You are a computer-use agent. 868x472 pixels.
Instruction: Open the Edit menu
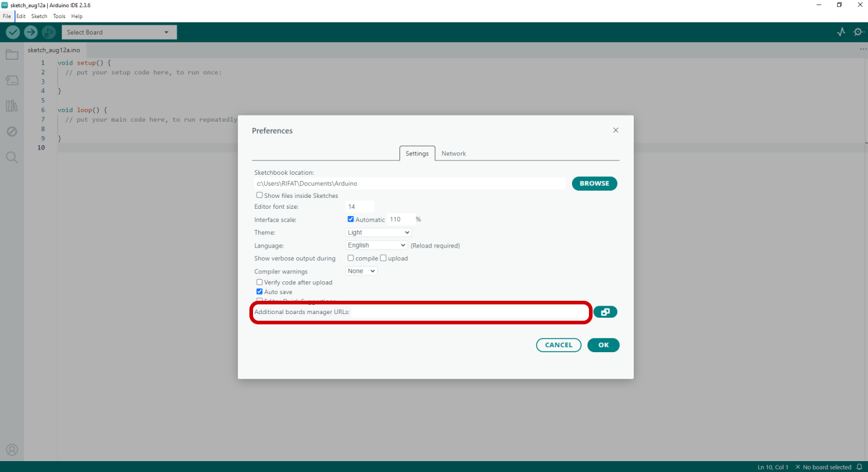21,16
